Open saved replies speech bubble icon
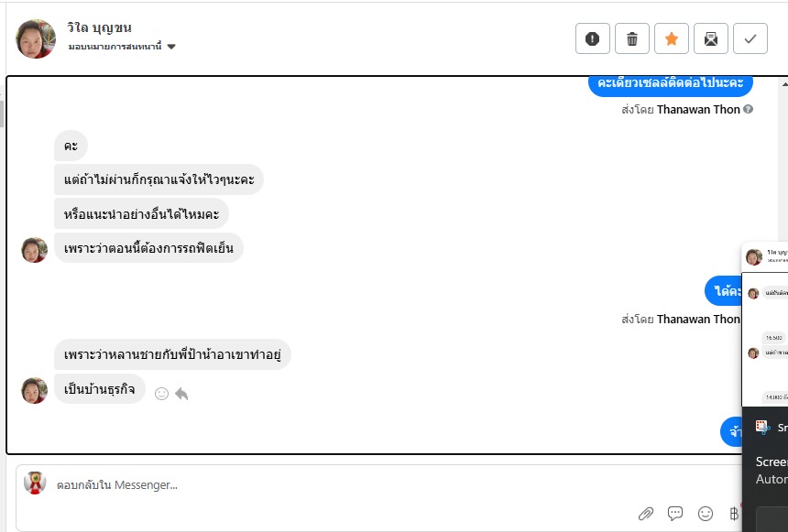788x532 pixels. coord(675,514)
